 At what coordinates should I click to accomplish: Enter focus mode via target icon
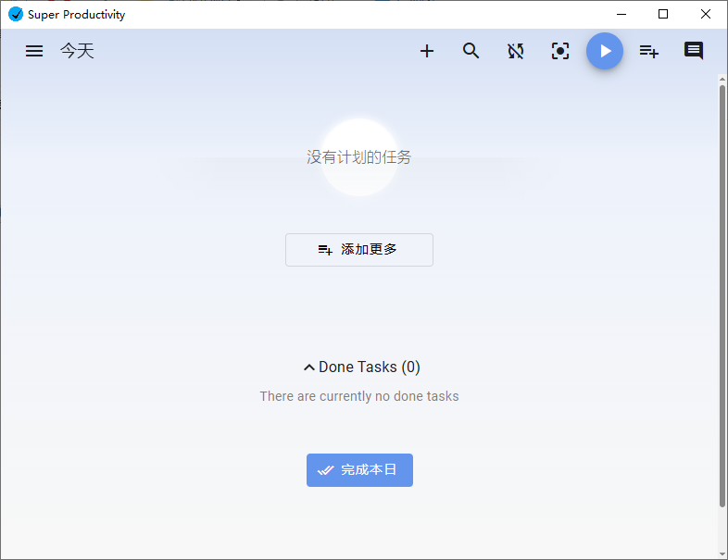[x=560, y=51]
